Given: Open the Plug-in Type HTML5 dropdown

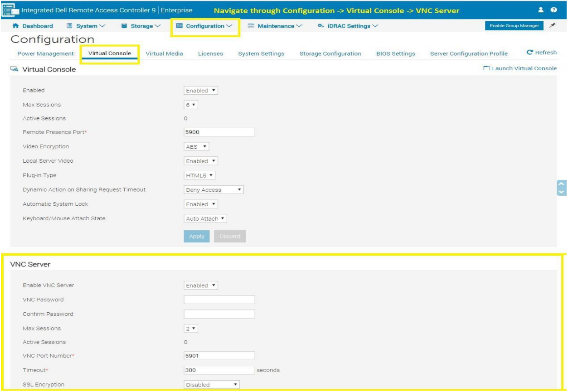Looking at the screenshot, I should (199, 175).
